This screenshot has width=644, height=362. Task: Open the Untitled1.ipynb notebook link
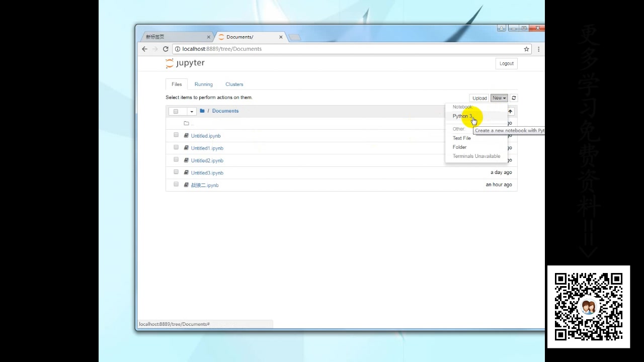(207, 148)
